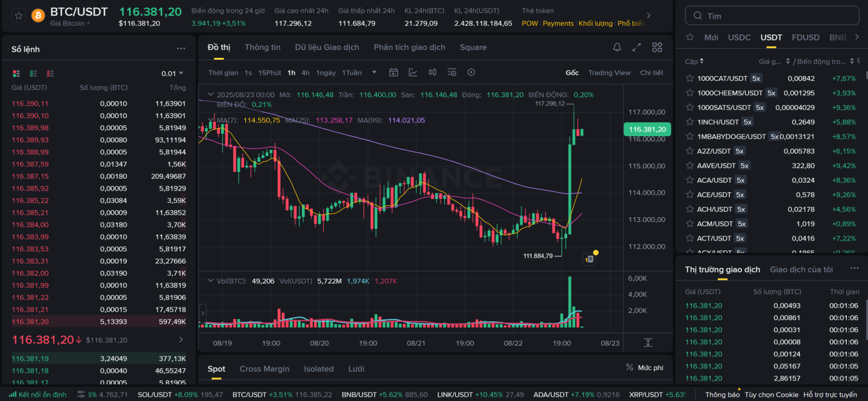Viewport: 868px width, 401px height.
Task: Click the 116.381,20 current price label
Action: coord(647,129)
